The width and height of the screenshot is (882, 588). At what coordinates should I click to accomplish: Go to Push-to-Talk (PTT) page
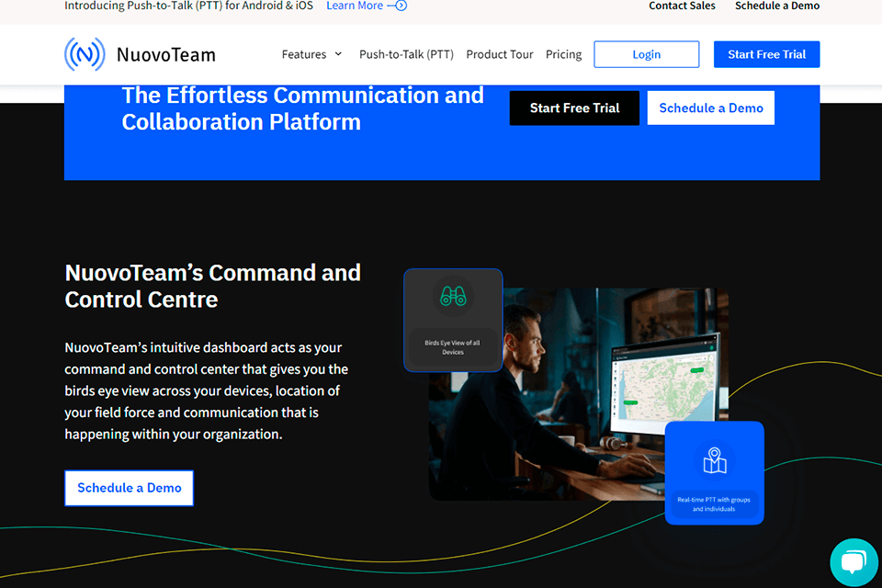pos(406,54)
